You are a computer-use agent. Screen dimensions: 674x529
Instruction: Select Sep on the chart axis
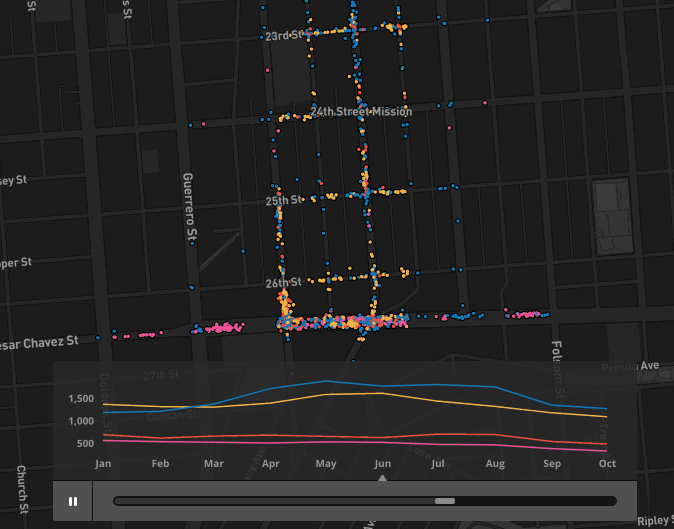pos(552,464)
